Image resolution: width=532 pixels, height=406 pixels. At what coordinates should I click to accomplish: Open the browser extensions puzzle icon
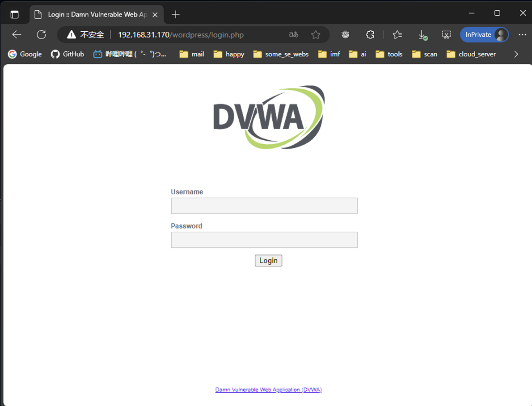(370, 35)
